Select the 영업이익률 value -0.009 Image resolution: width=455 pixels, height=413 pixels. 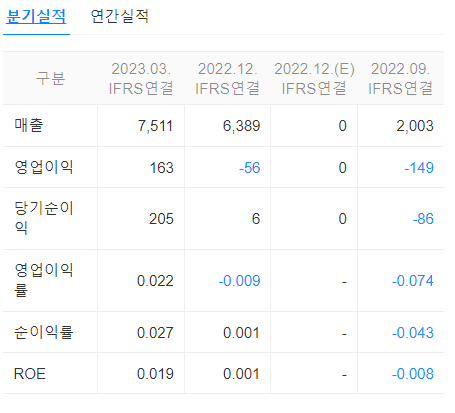click(239, 281)
